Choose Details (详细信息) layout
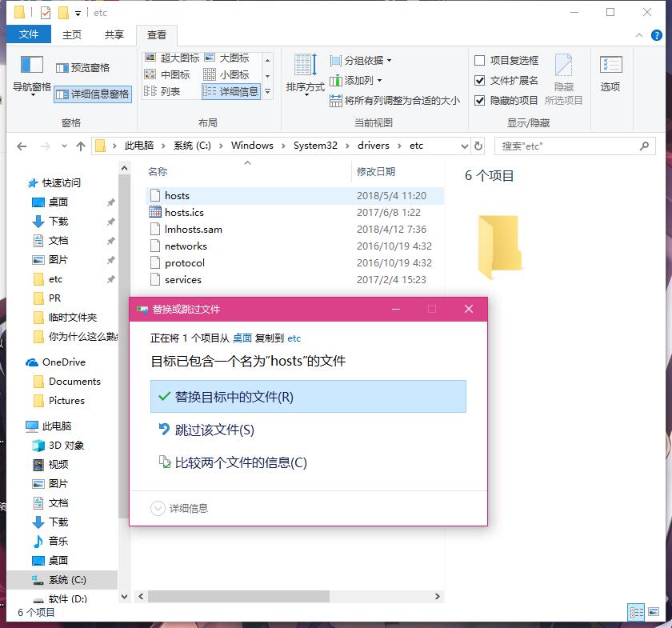 tap(231, 91)
